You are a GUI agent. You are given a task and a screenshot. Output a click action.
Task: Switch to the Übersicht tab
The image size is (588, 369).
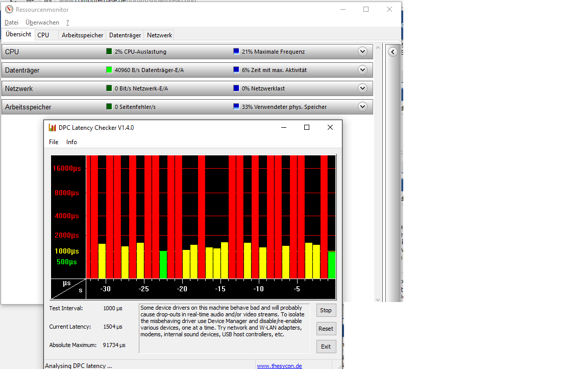coord(18,34)
